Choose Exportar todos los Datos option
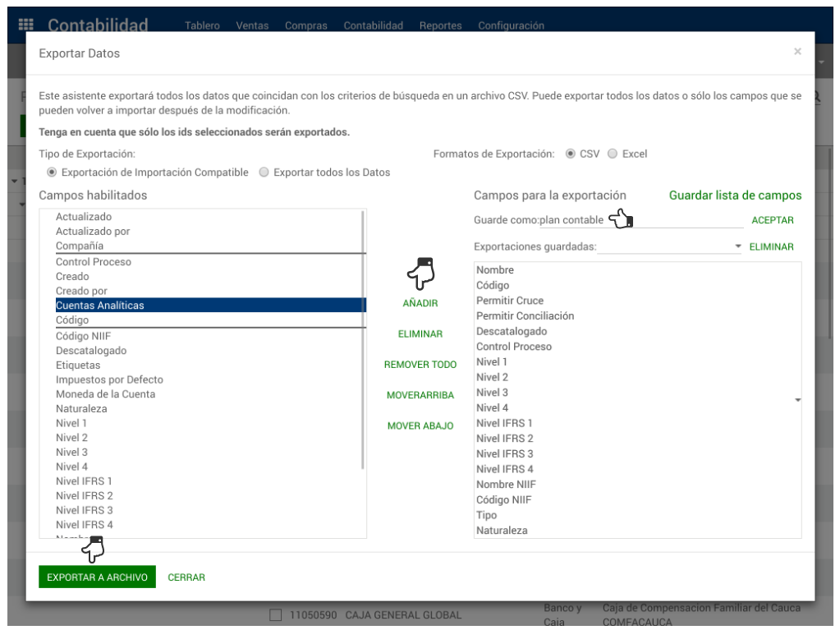This screenshot has width=840, height=630. coord(264,172)
